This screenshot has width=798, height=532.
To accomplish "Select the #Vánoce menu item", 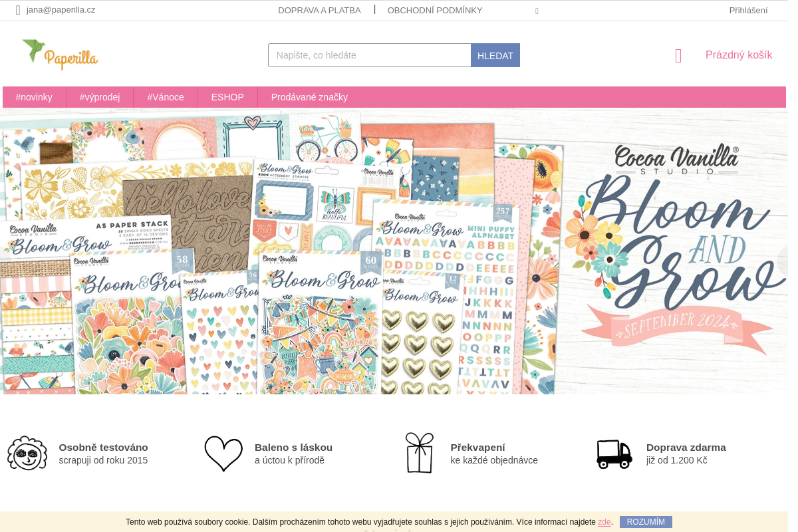I will pyautogui.click(x=166, y=97).
